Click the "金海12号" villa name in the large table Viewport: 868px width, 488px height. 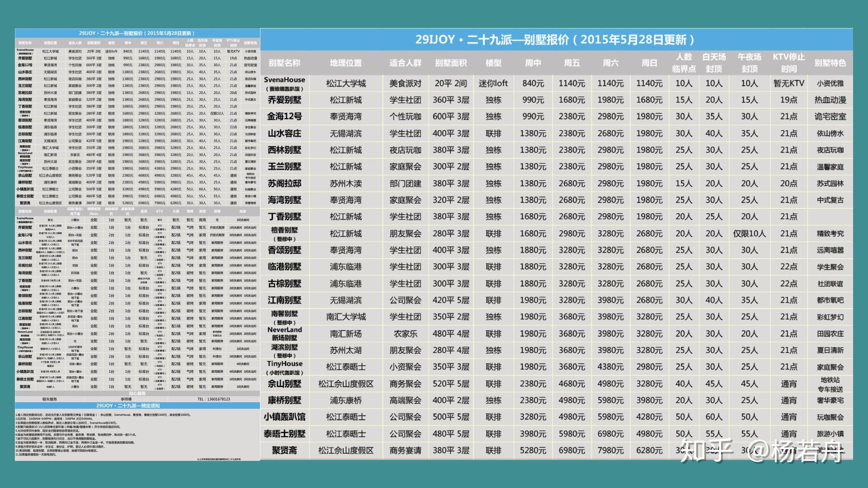(284, 117)
